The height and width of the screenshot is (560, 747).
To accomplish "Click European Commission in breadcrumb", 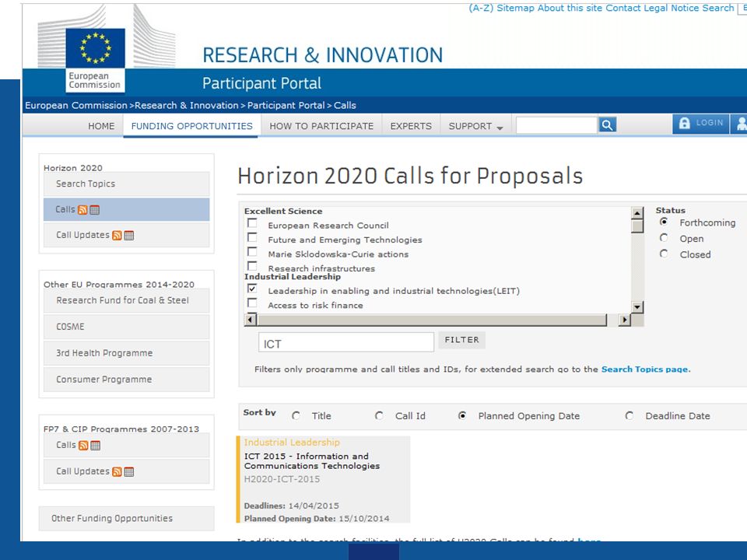I will (x=76, y=105).
